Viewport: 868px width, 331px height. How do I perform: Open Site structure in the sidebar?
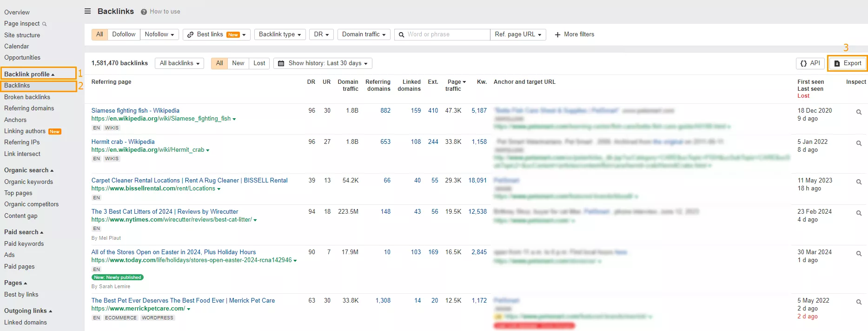tap(22, 35)
